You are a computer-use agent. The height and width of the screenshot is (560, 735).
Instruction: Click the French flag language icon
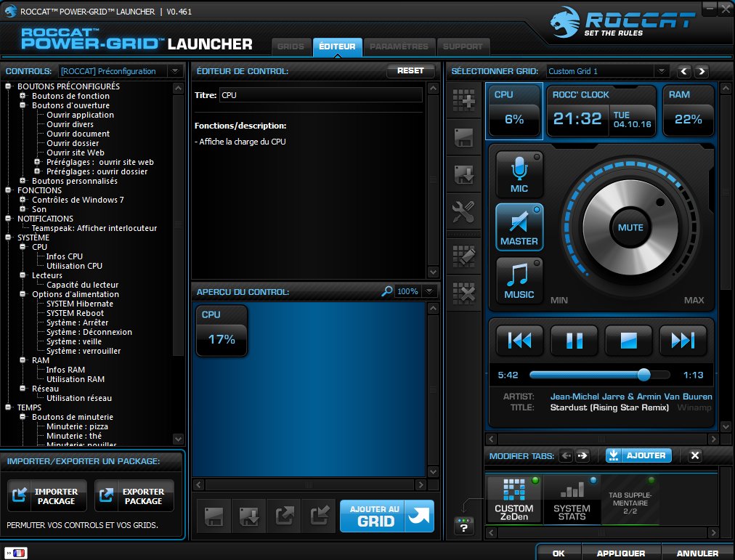[15, 553]
